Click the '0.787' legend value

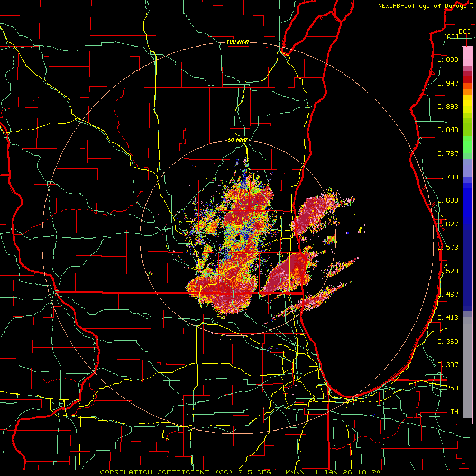click(x=448, y=153)
